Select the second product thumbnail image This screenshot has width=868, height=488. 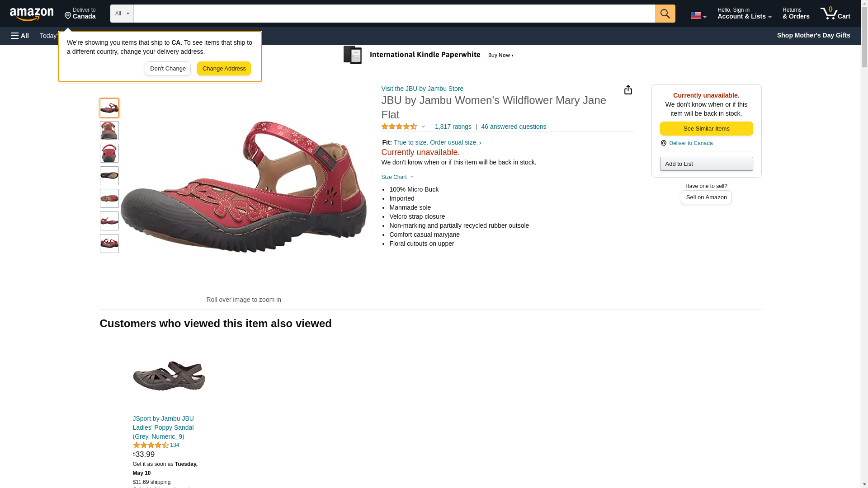[x=109, y=131]
